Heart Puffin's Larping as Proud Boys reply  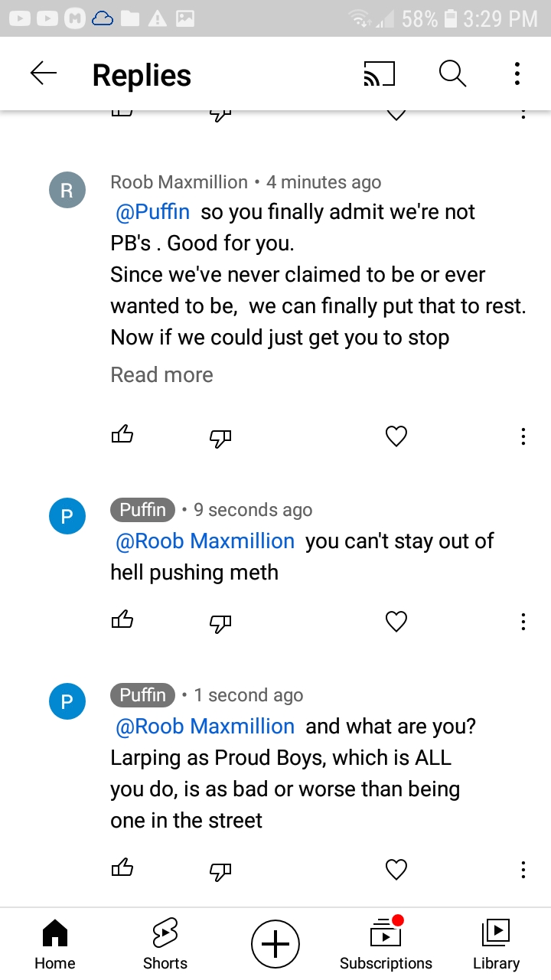(x=396, y=870)
